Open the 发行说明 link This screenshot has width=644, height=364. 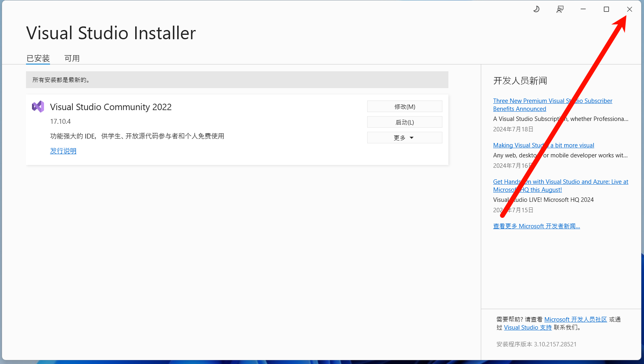pos(63,151)
